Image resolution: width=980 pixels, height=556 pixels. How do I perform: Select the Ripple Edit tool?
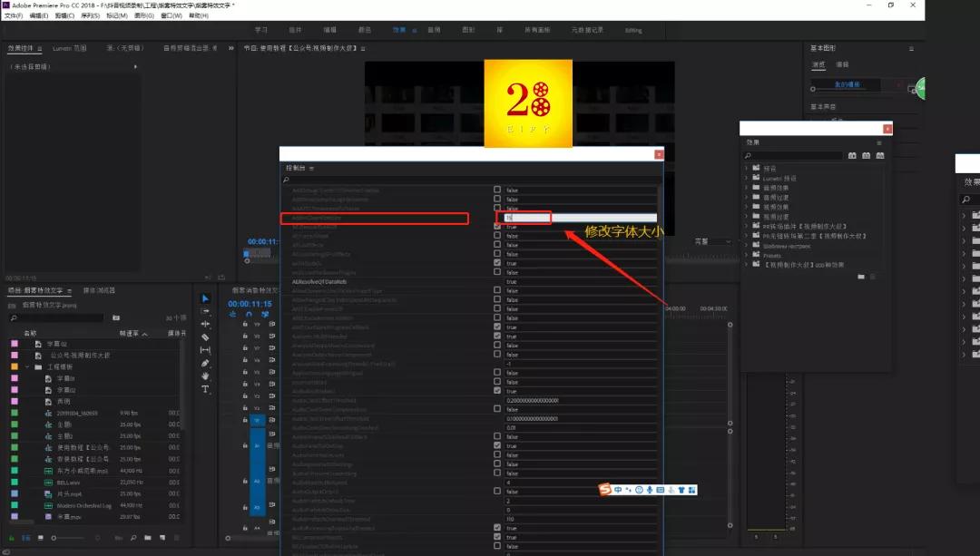coord(206,324)
